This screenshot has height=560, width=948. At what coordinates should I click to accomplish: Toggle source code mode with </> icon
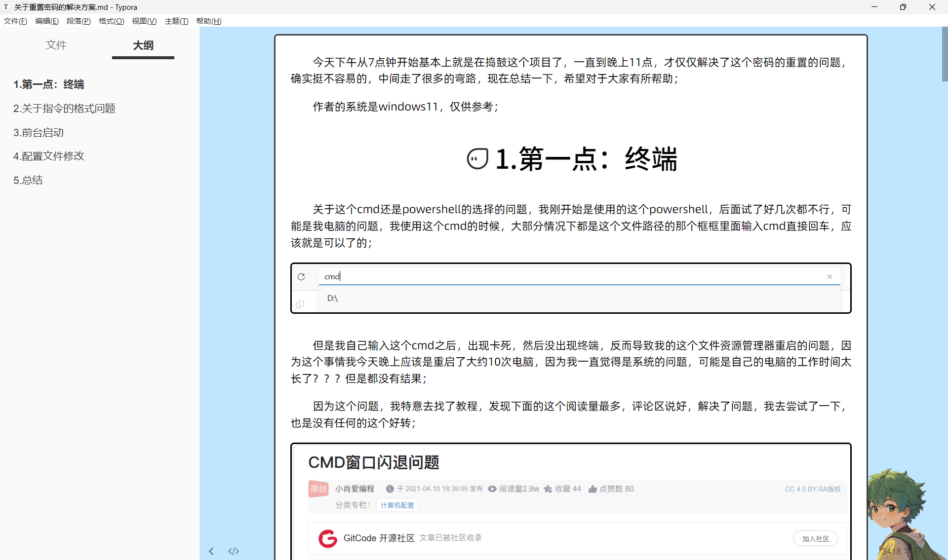pyautogui.click(x=234, y=551)
